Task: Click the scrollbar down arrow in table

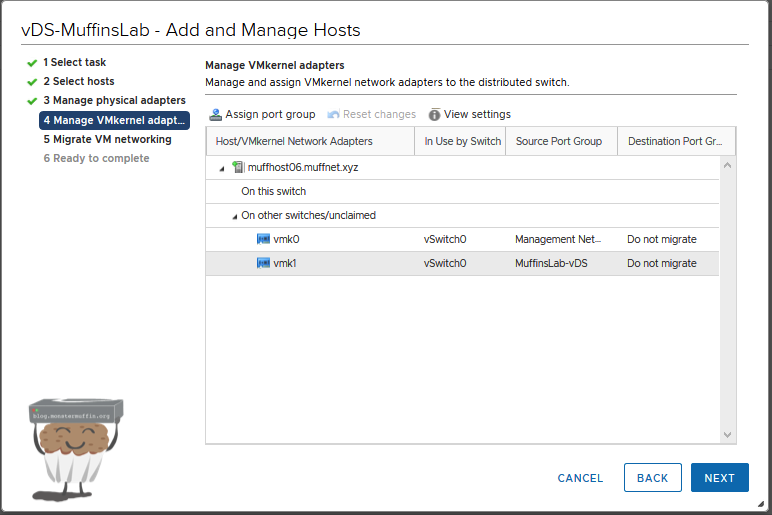Action: 727,434
